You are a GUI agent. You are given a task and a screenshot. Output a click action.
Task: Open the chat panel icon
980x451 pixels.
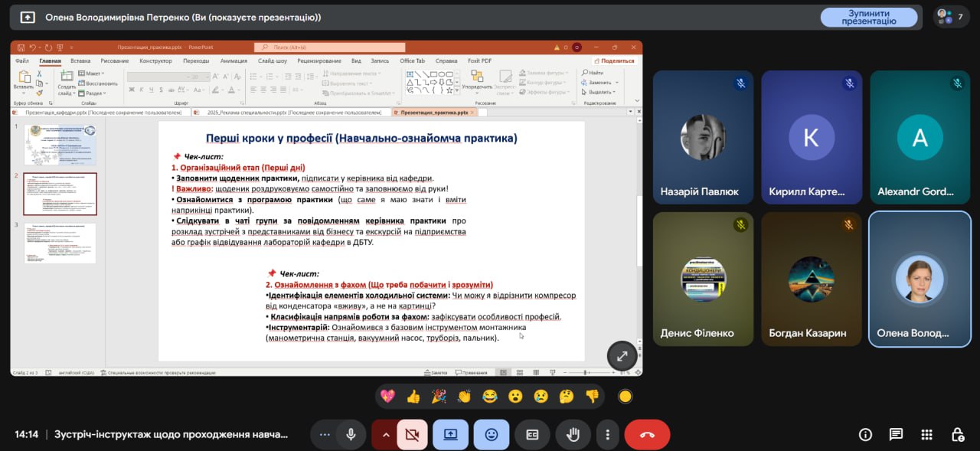[896, 434]
